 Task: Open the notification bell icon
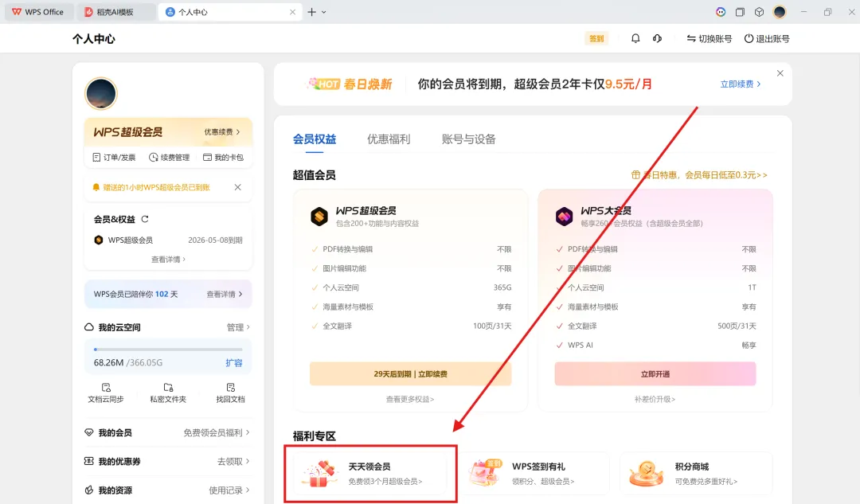tap(635, 38)
